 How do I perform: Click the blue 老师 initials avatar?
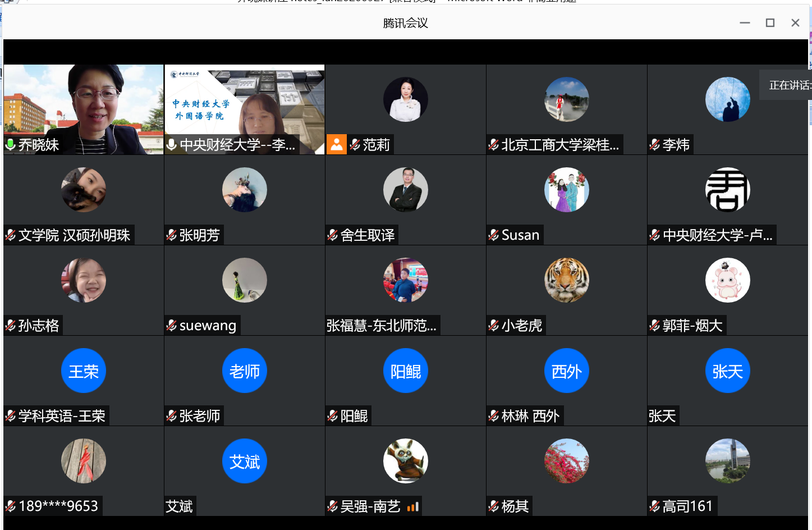click(245, 371)
